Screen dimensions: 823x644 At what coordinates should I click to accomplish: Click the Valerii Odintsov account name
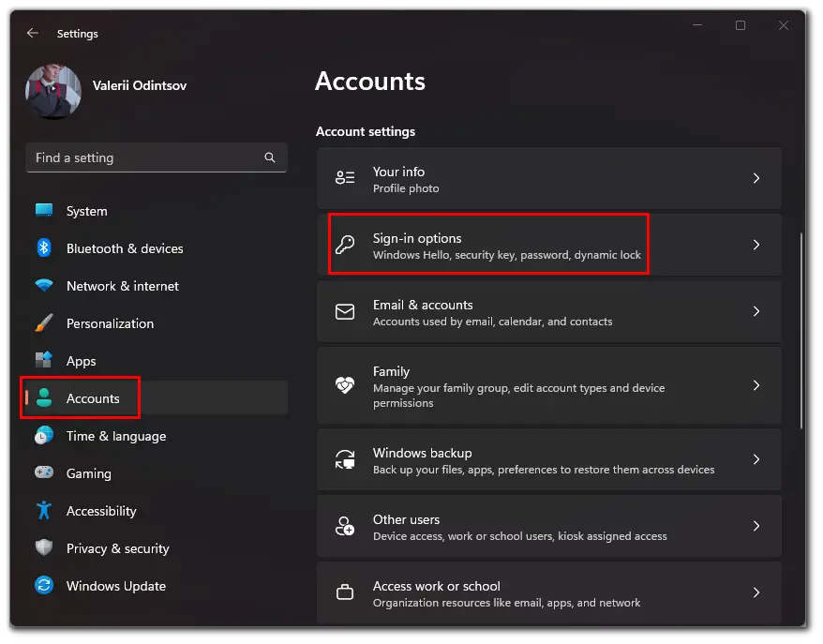tap(140, 85)
